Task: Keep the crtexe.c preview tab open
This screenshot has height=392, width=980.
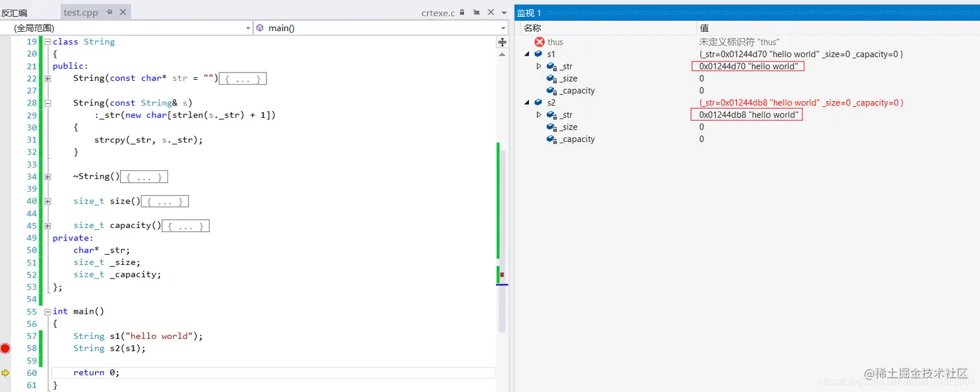Action: pos(477,12)
